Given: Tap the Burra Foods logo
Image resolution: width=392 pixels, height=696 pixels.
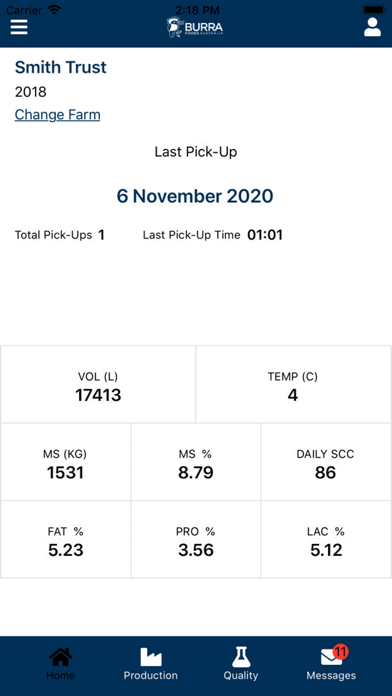Looking at the screenshot, I should pyautogui.click(x=195, y=27).
